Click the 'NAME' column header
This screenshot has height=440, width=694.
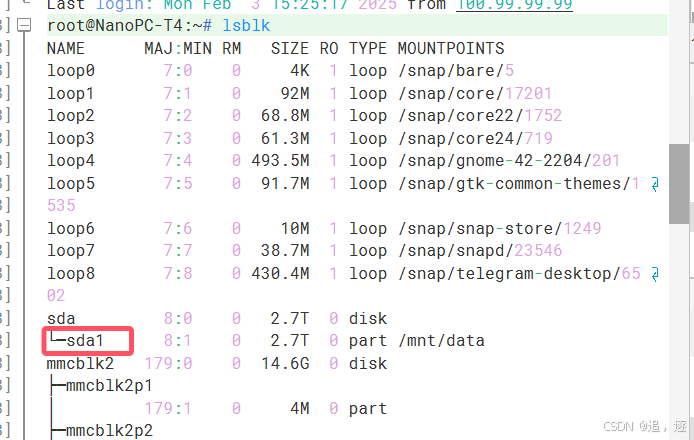point(66,48)
